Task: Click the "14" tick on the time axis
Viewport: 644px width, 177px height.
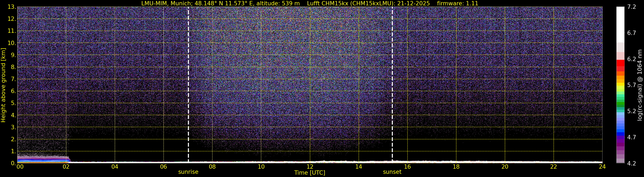Action: tap(358, 167)
